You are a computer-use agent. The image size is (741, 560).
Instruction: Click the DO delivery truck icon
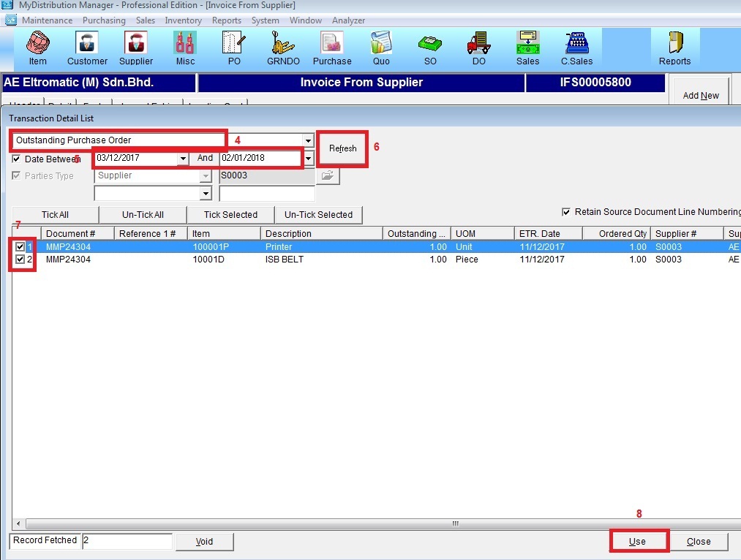478,48
